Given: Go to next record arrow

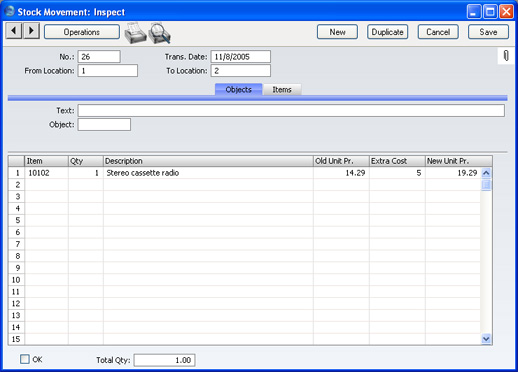Looking at the screenshot, I should [31, 31].
